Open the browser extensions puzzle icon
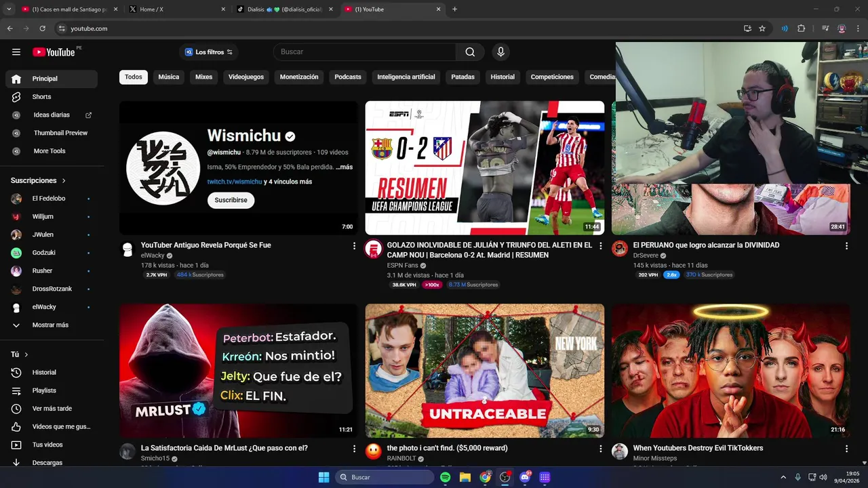The height and width of the screenshot is (488, 868). pyautogui.click(x=801, y=28)
